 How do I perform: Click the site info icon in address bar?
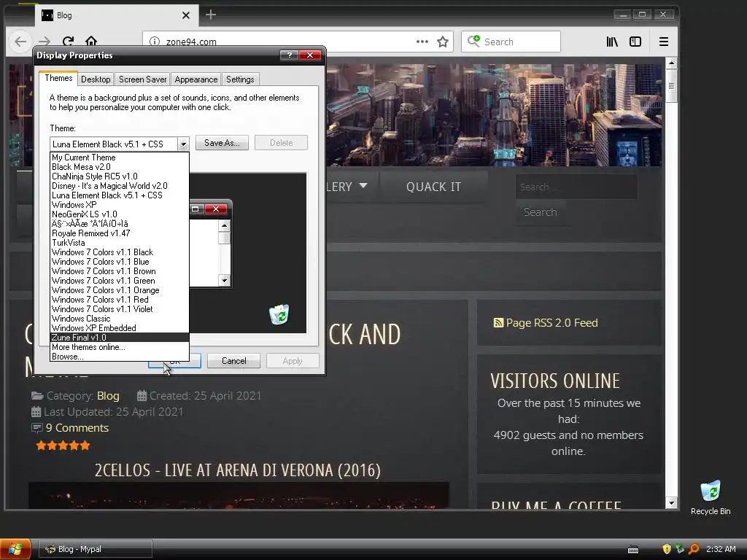[x=155, y=42]
